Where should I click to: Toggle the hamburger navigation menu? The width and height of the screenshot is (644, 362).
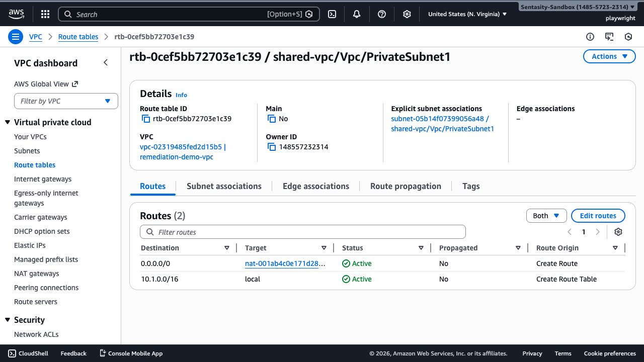coord(16,37)
